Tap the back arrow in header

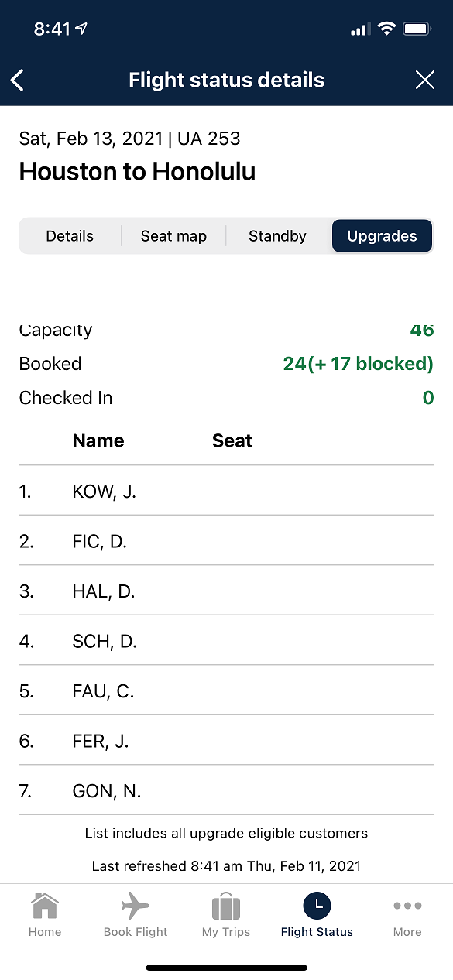click(17, 80)
